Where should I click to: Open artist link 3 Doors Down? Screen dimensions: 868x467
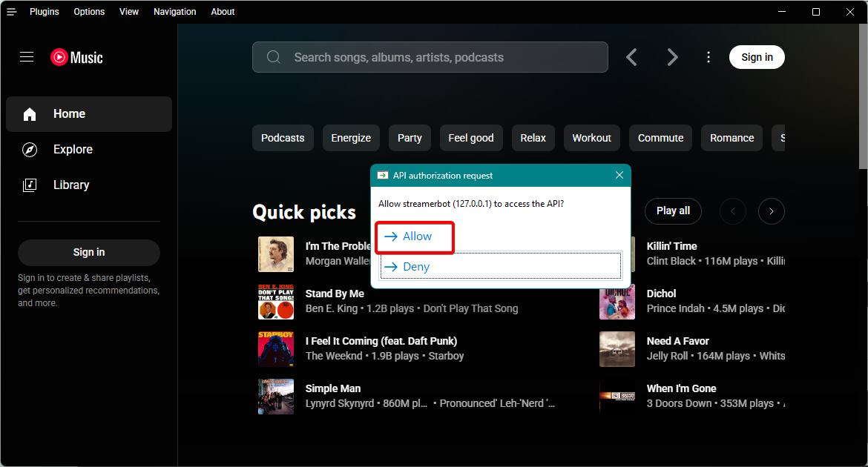680,404
